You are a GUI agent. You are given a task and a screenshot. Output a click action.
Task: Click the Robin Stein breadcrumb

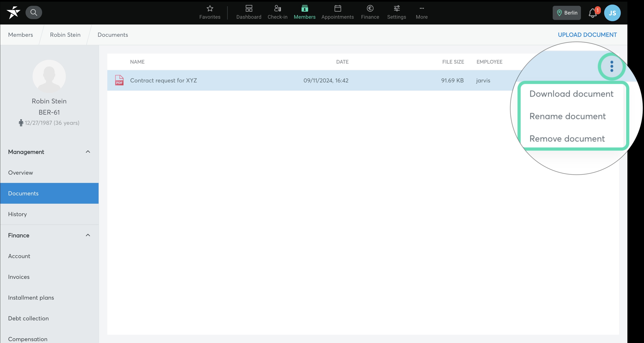coord(65,35)
